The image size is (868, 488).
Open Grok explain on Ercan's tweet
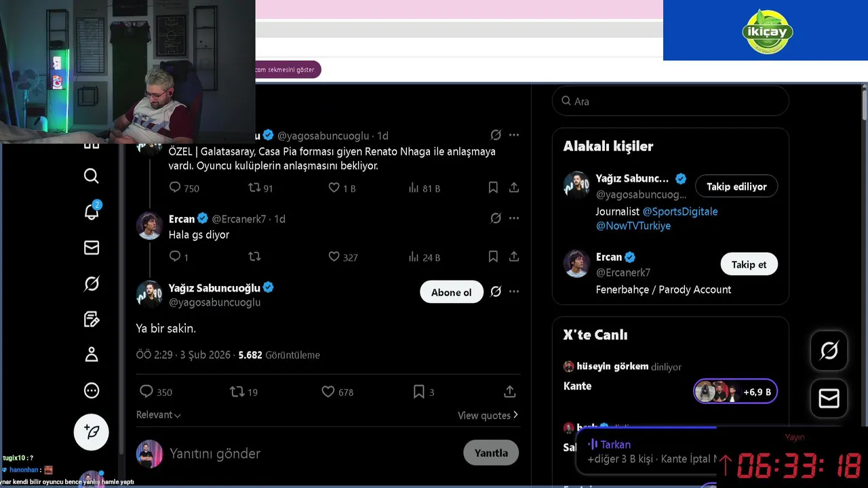point(496,218)
